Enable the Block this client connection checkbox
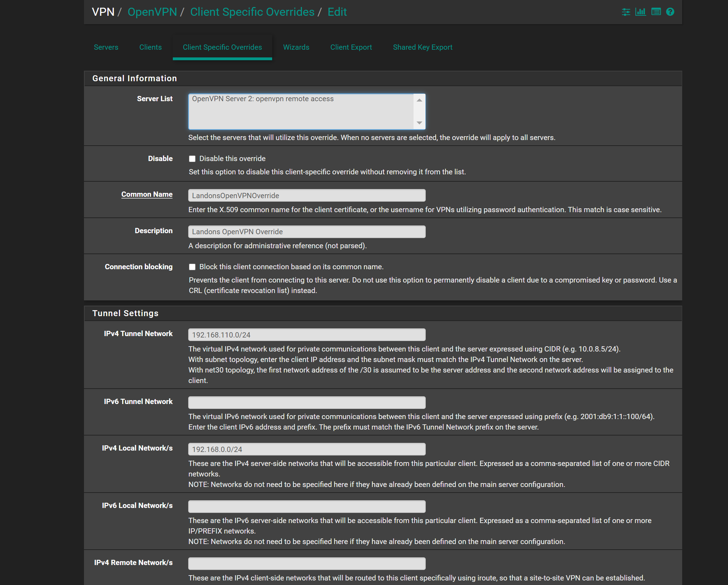 [192, 267]
